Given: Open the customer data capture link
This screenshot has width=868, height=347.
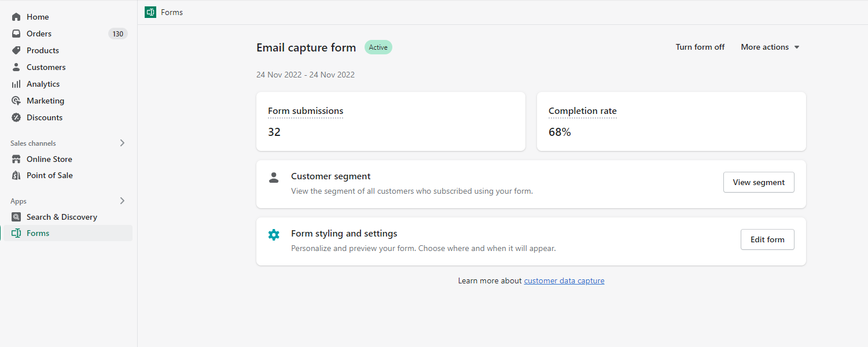Looking at the screenshot, I should pyautogui.click(x=564, y=280).
